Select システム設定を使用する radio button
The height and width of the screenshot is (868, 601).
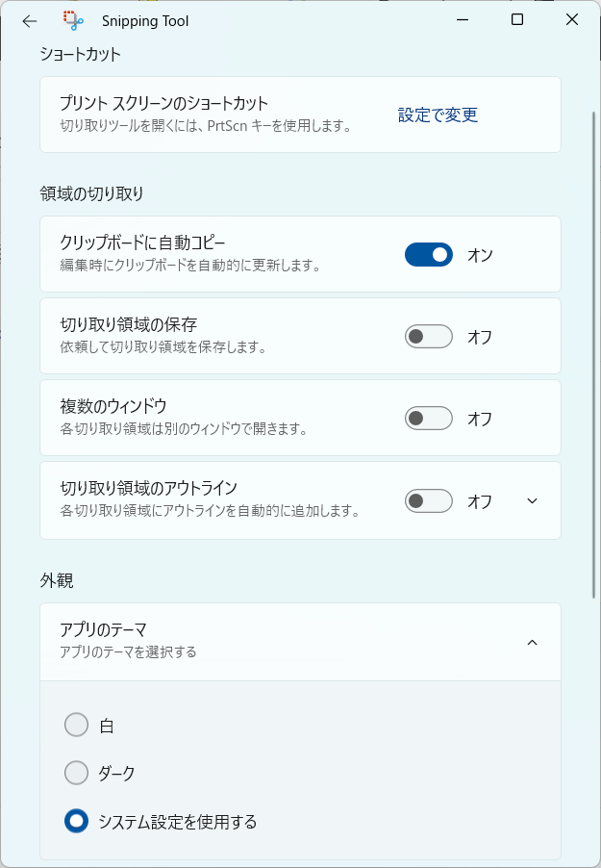[x=76, y=821]
